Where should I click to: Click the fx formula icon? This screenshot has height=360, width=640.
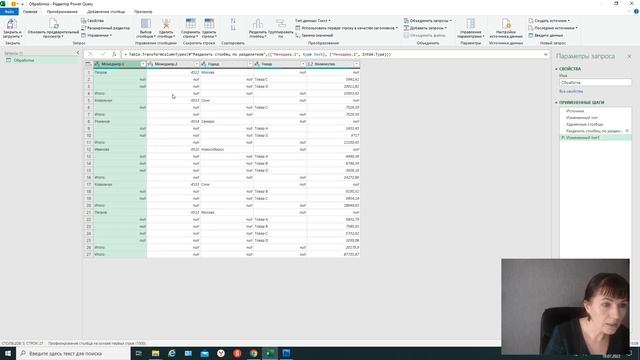(x=114, y=54)
